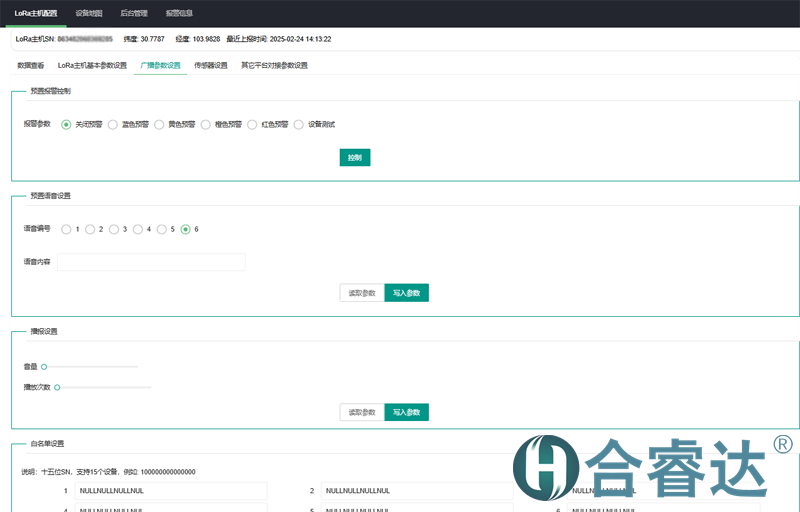Choose voice number 3 radio button

coord(114,229)
